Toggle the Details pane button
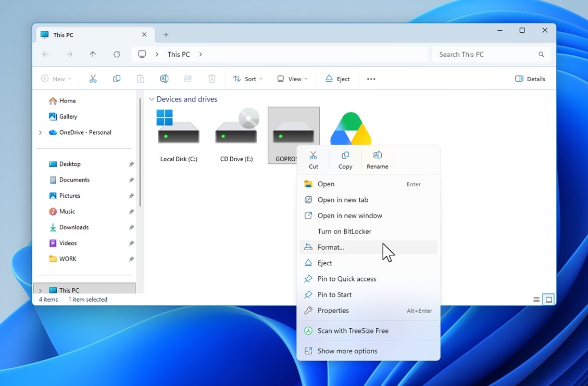Image resolution: width=588 pixels, height=386 pixels. point(530,79)
